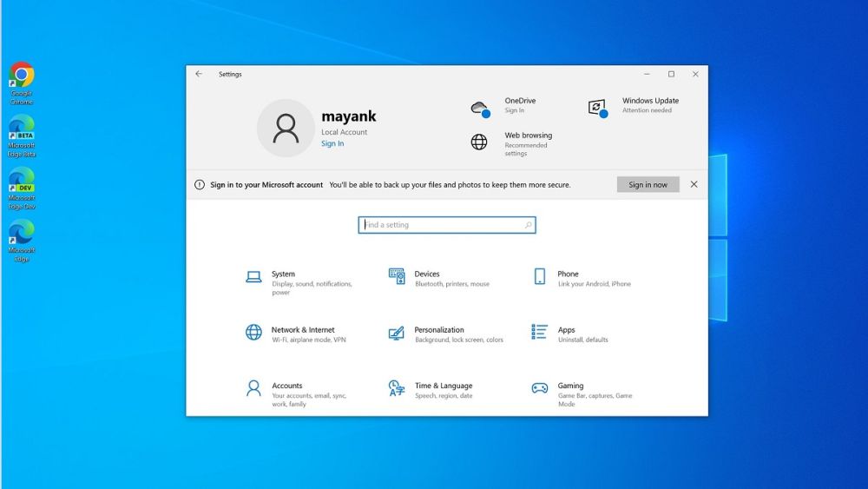Open the Apps category label
Image resolution: width=868 pixels, height=489 pixels.
point(566,329)
